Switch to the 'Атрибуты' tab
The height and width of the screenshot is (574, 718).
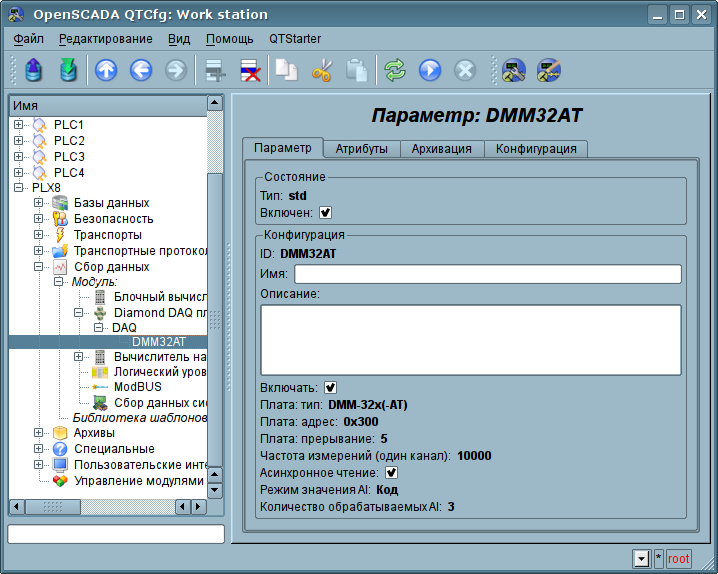[361, 148]
